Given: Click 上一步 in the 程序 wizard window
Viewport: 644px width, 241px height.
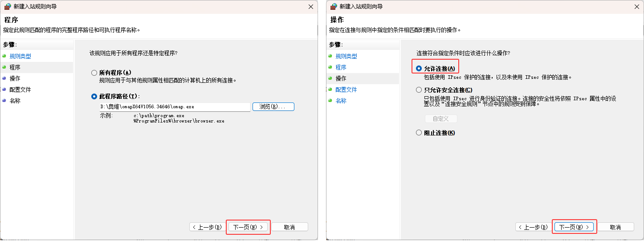Looking at the screenshot, I should pos(208,227).
